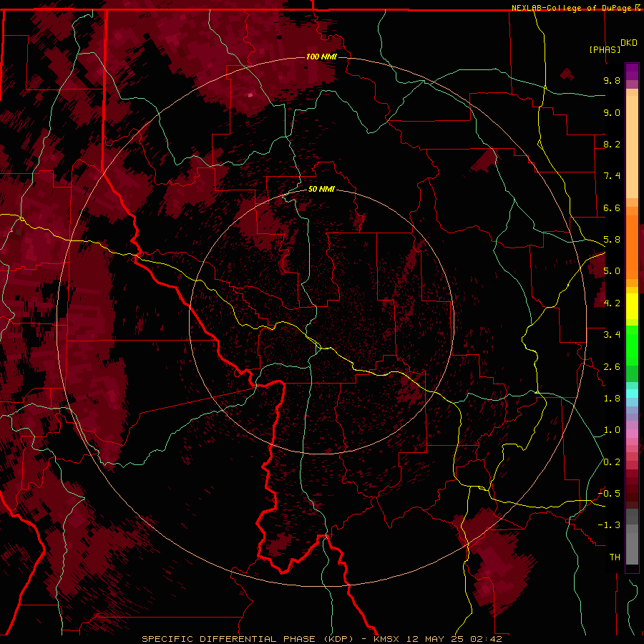The width and height of the screenshot is (644, 644).
Task: Click the 1.8 scale value
Action: click(x=612, y=399)
